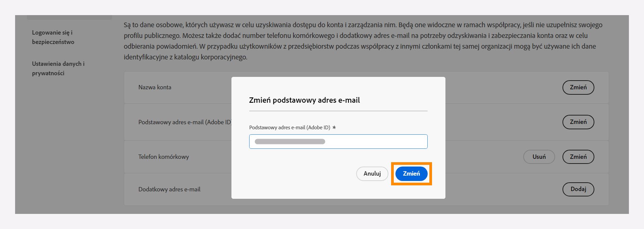
Task: Click the currently selected sidebar section above
Action: tap(69, 15)
